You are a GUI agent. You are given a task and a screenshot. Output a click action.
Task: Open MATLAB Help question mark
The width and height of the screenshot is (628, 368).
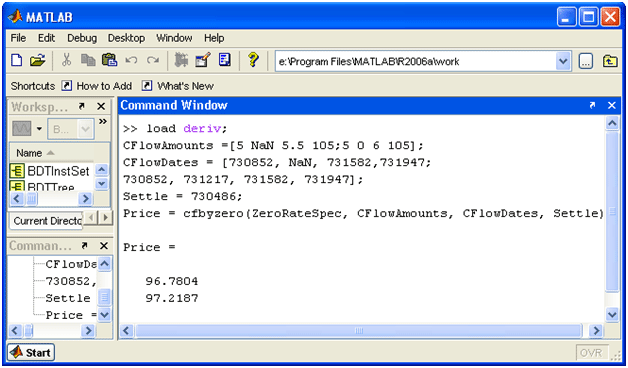pos(253,61)
